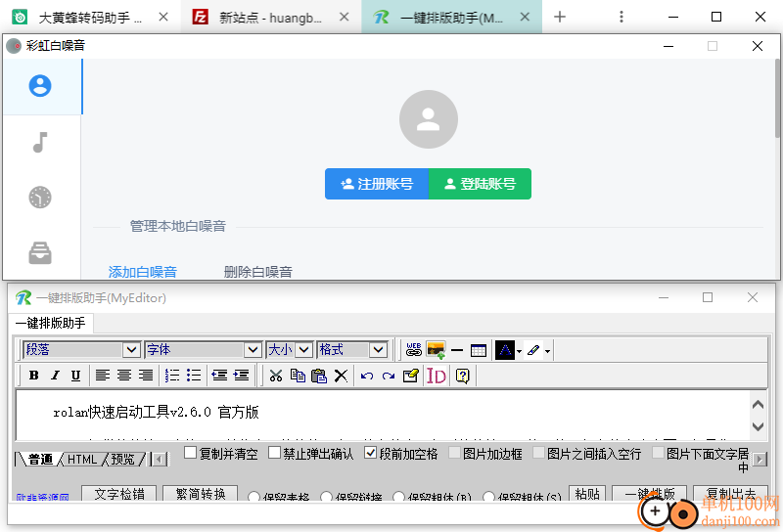The image size is (783, 532).
Task: Apply italic formatting in MyEditor
Action: pos(55,376)
